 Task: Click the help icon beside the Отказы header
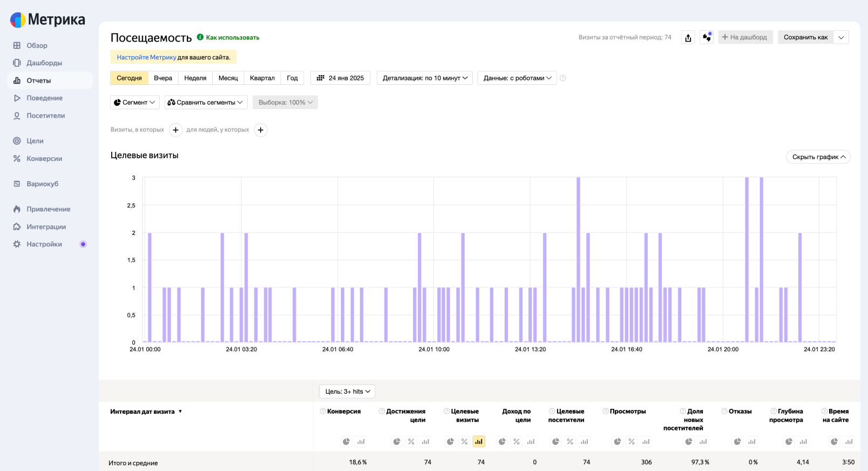click(x=724, y=411)
